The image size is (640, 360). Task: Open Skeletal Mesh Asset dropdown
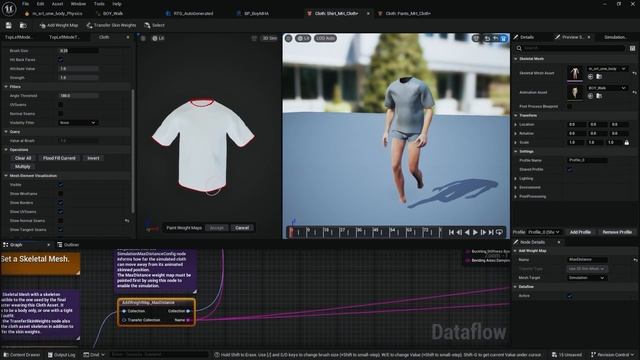607,69
